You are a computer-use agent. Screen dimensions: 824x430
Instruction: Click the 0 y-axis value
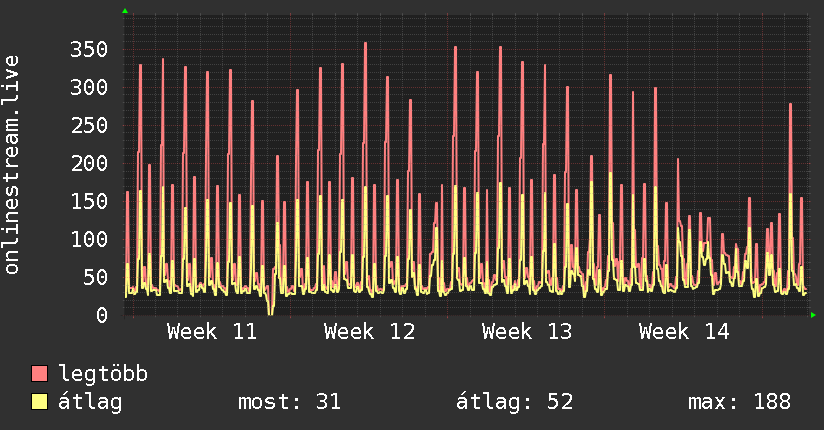coord(102,315)
